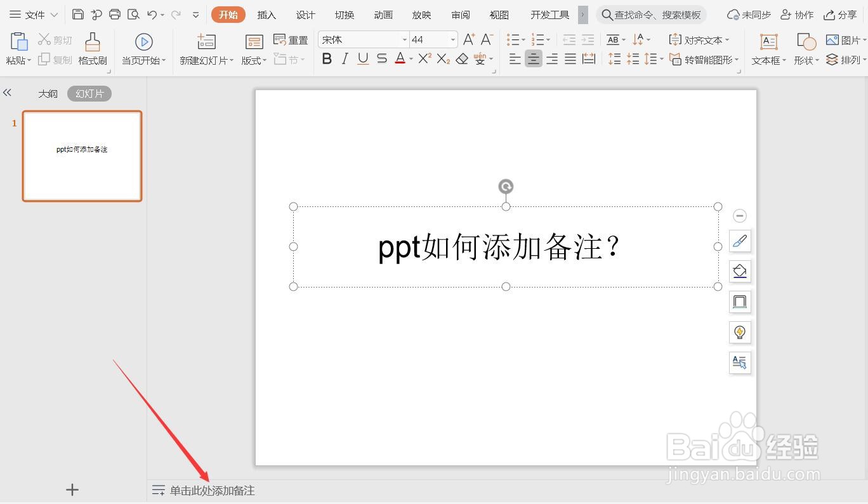Screen dimensions: 868x504
Task: Click 单击此处添加备注 to add notes
Action: 212,490
